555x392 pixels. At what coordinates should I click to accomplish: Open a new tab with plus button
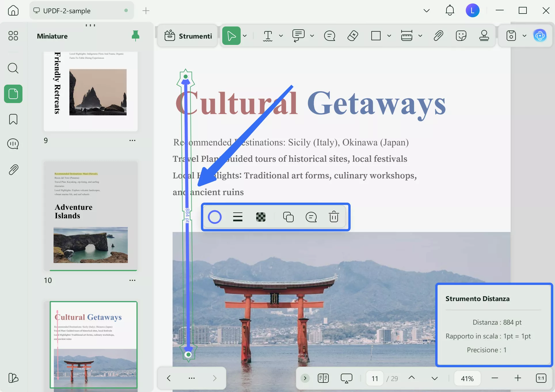tap(146, 11)
